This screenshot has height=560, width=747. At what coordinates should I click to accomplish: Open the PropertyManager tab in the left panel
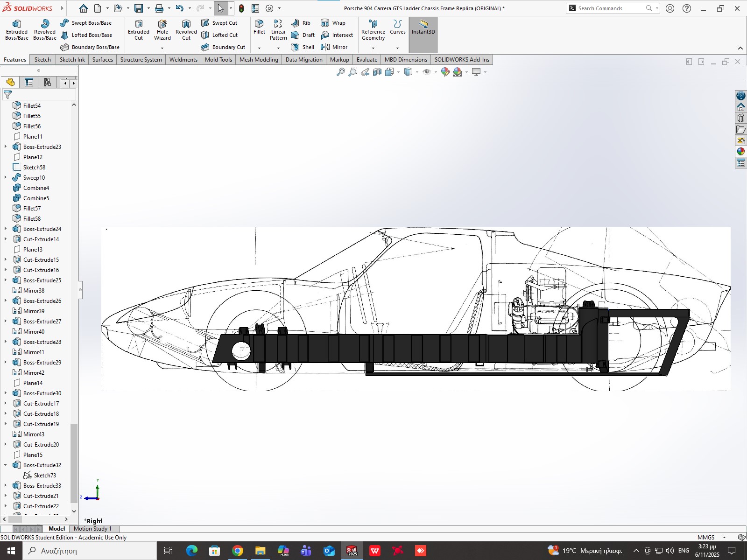click(29, 83)
